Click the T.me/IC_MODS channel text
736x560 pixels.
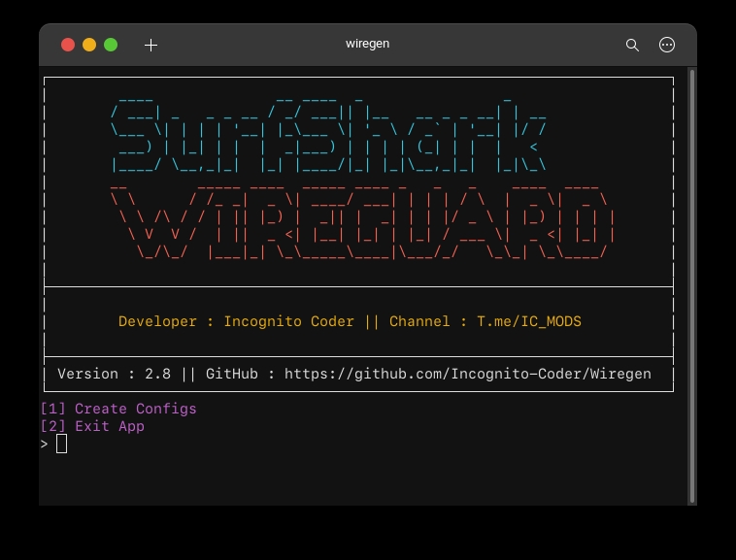529,321
